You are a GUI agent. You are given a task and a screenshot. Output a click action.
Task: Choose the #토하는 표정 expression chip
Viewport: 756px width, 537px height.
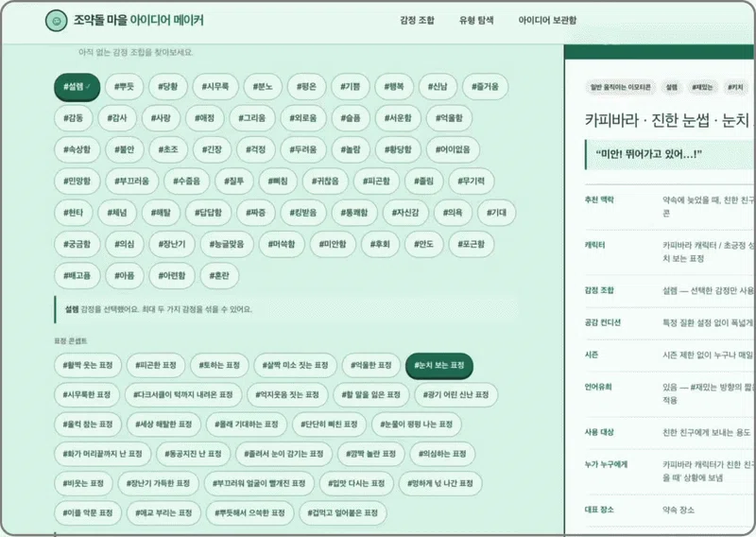[219, 365]
